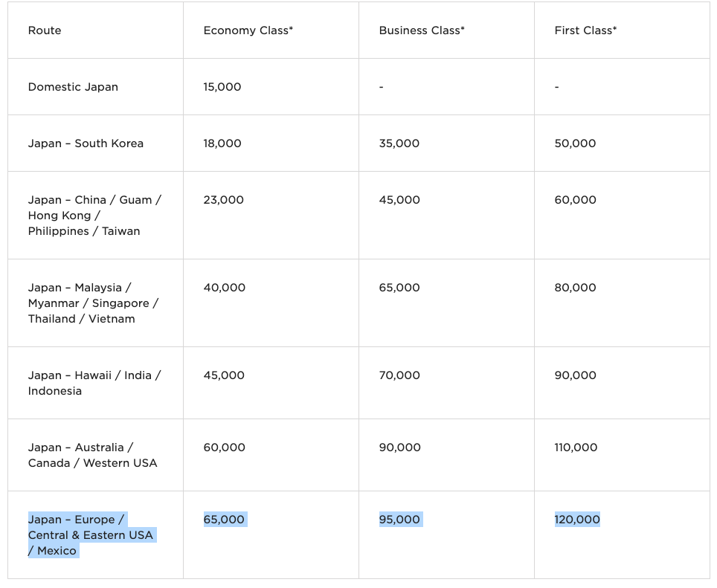This screenshot has height=588, width=717.
Task: Click the 35,000 business class value
Action: point(399,143)
